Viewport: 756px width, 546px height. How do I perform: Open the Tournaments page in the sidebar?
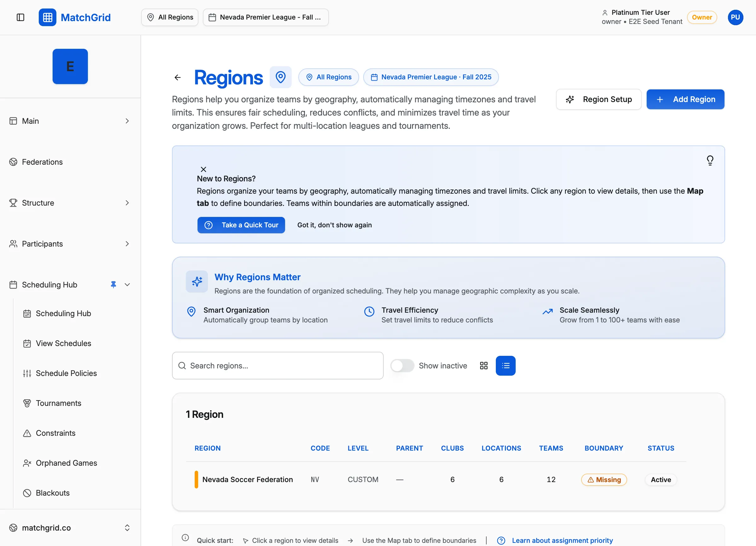tap(58, 403)
